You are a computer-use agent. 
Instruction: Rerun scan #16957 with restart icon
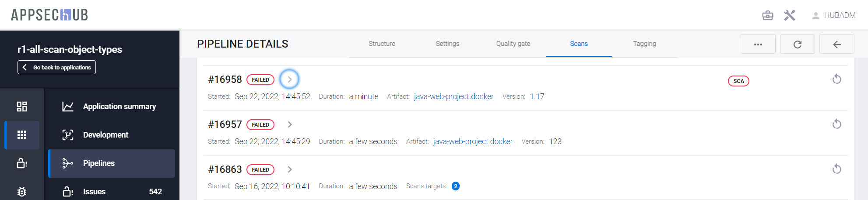(x=836, y=124)
